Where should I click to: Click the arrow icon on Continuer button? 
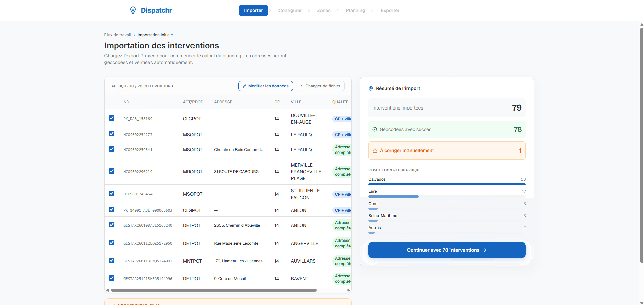(x=484, y=250)
